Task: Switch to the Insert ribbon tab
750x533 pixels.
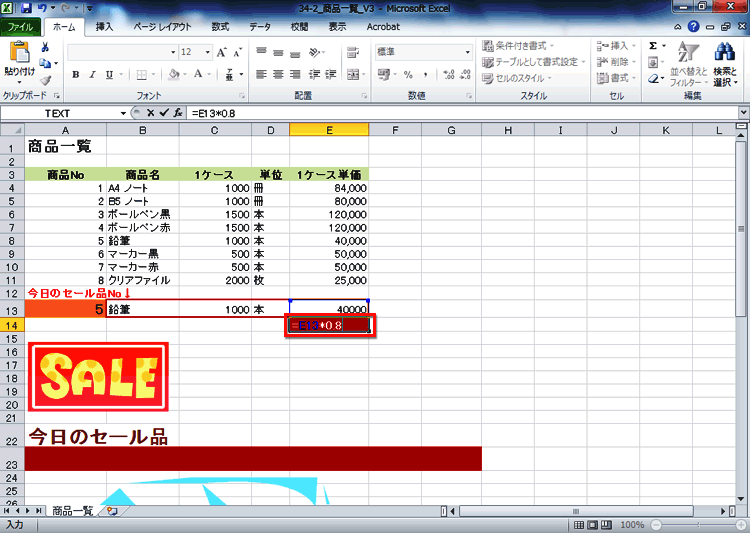Action: point(104,27)
